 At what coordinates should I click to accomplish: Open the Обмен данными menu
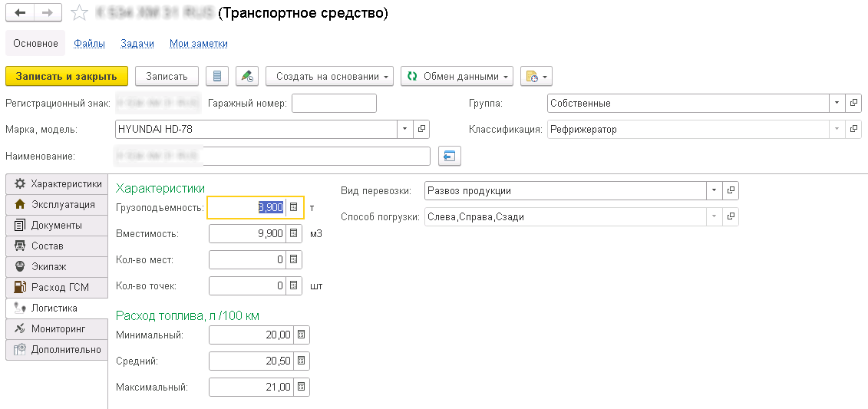tap(457, 77)
